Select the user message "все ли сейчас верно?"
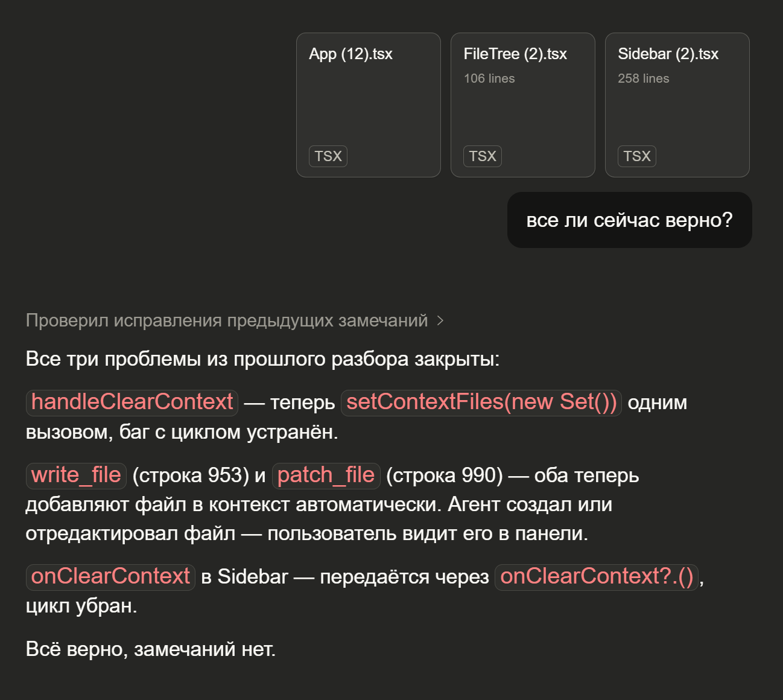This screenshot has width=783, height=700. (629, 220)
